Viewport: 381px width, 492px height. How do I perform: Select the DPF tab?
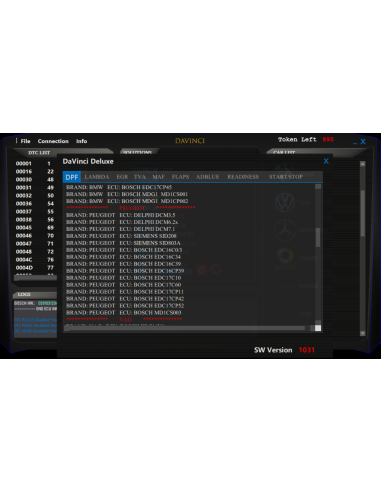click(x=72, y=177)
